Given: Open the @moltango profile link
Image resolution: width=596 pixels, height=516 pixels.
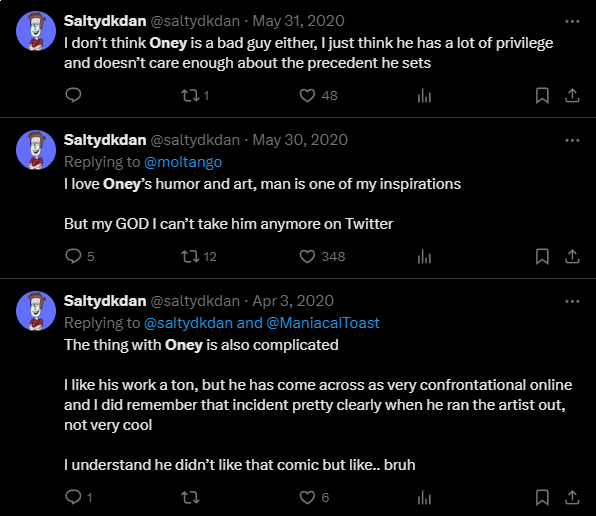Looking at the screenshot, I should [x=183, y=162].
